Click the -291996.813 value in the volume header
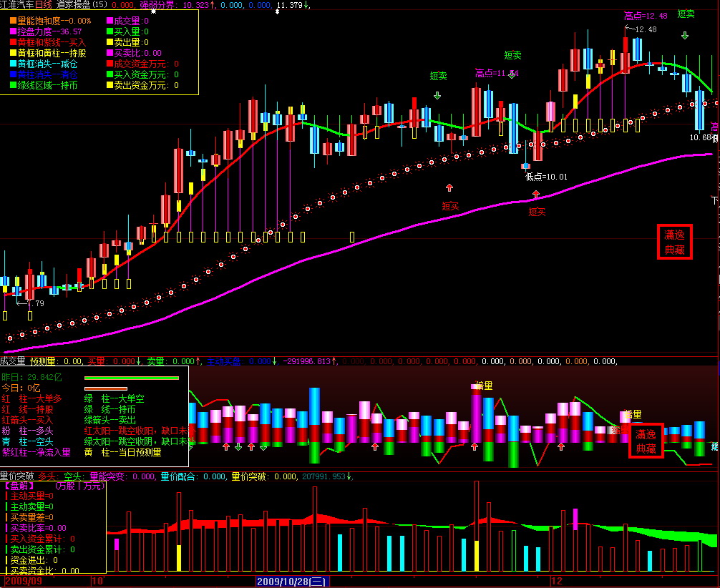720x588 pixels. tap(306, 361)
